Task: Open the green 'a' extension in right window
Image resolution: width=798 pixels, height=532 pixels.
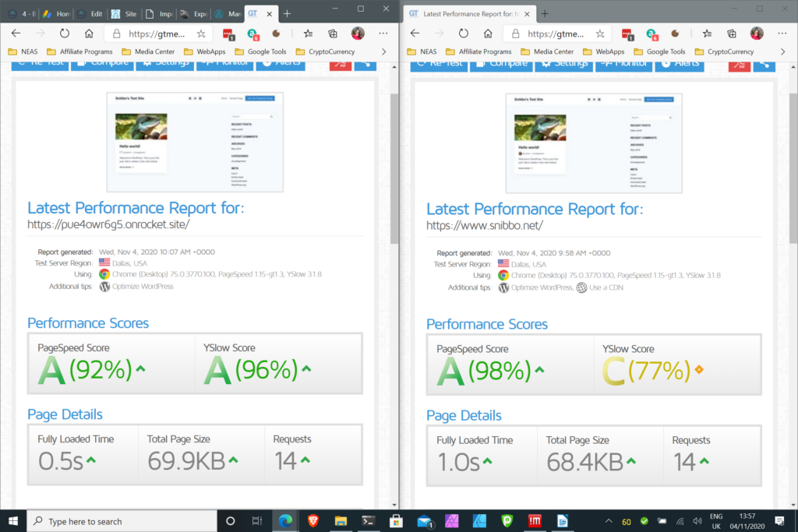Action: 652,34
